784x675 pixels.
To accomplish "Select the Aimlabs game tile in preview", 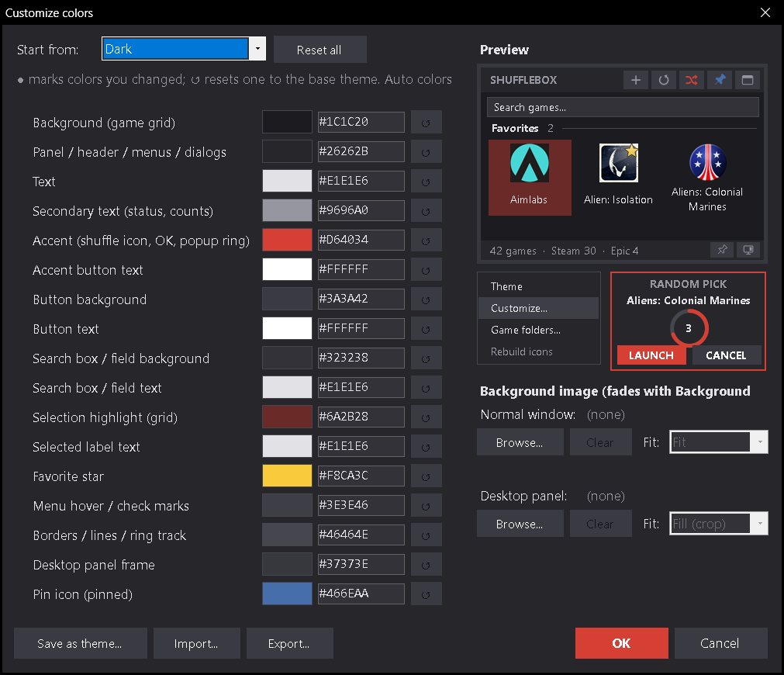I will 530,178.
